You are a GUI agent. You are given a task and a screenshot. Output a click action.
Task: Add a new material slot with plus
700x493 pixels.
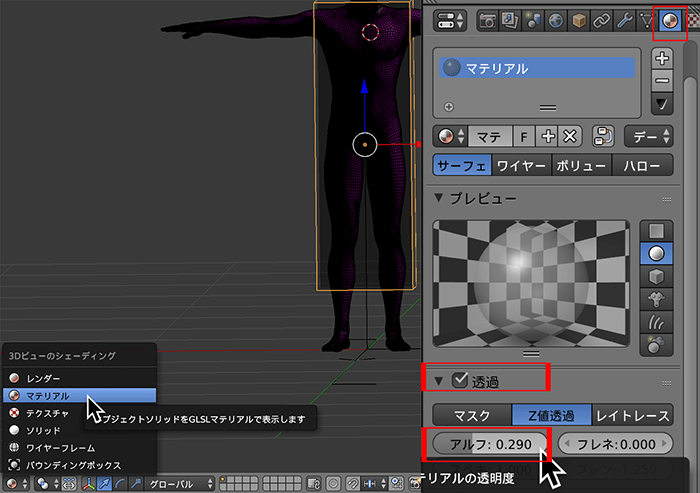click(662, 59)
